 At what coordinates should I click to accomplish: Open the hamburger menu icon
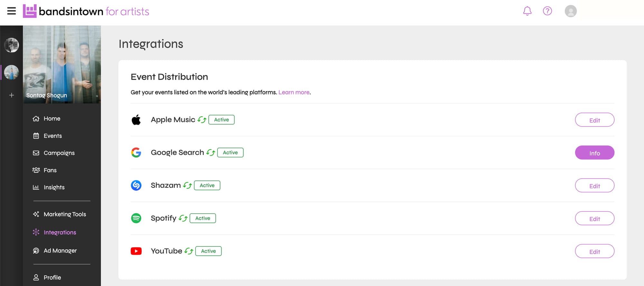tap(12, 11)
